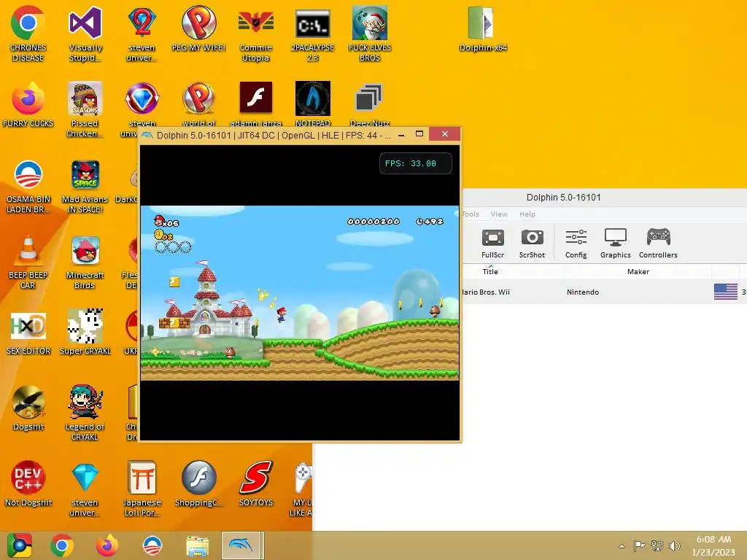The image size is (747, 560).
Task: Click FullScr in Dolphin toolbar
Action: 492,244
